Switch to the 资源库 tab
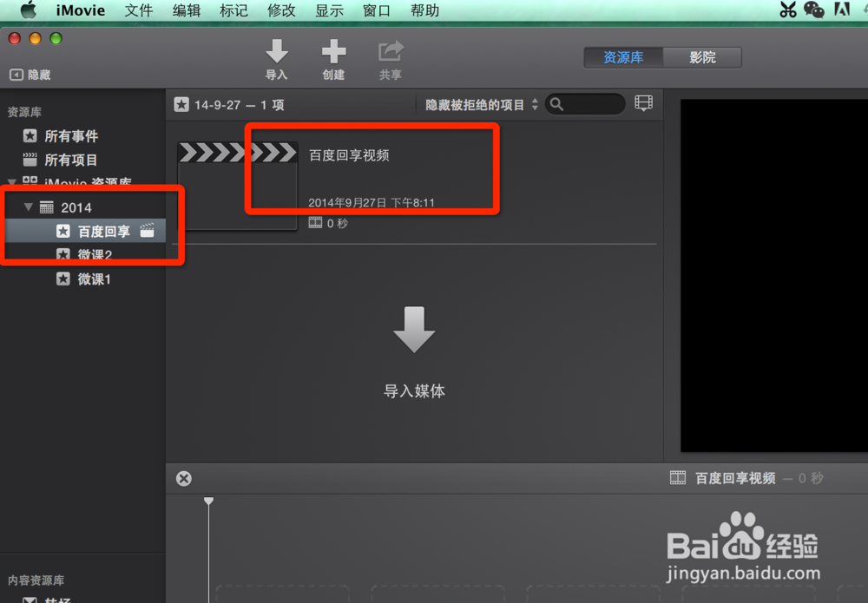 coord(623,57)
